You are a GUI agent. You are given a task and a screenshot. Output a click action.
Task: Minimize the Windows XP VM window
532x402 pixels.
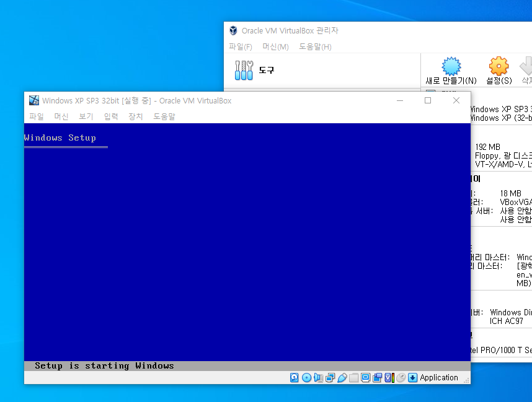(x=400, y=100)
